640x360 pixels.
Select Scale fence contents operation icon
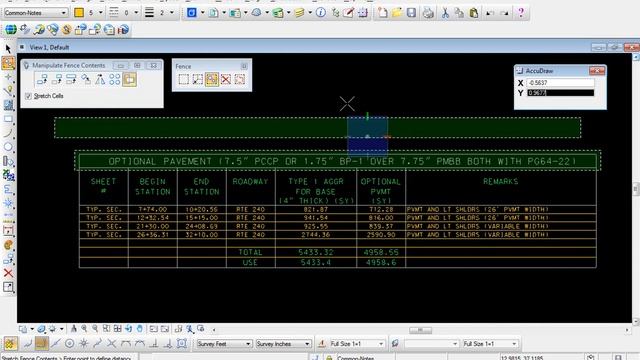[x=71, y=80]
